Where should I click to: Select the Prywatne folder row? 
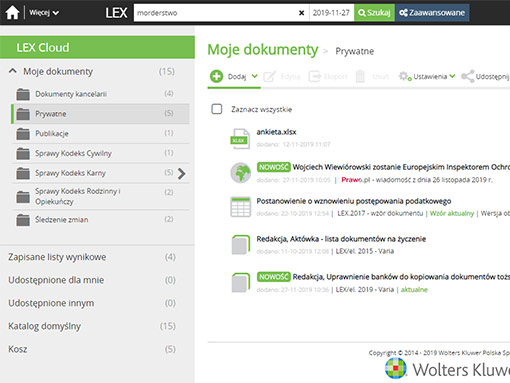(100, 114)
